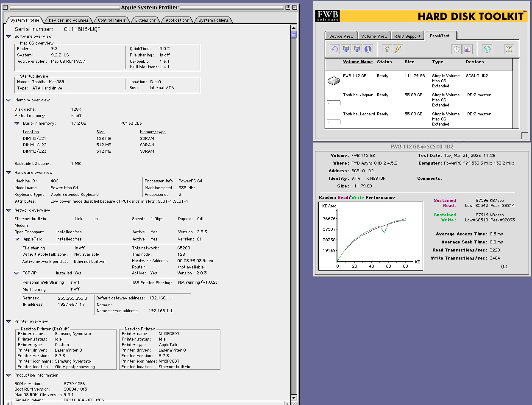Open volume info with the blue 'i' icon
Image resolution: width=532 pixels, height=405 pixels.
click(x=368, y=49)
